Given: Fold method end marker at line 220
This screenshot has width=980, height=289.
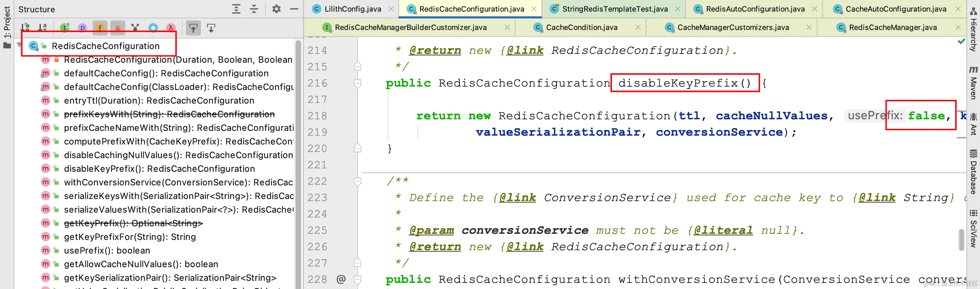Looking at the screenshot, I should point(357,148).
